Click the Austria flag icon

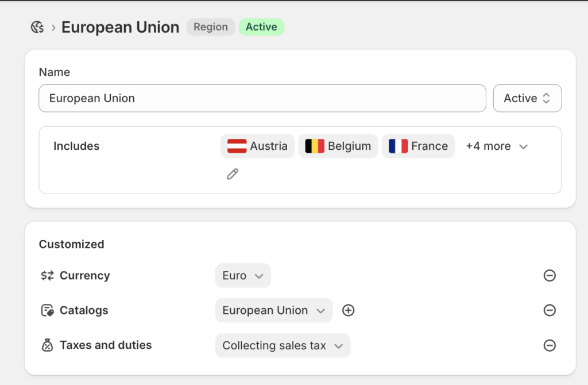point(238,146)
